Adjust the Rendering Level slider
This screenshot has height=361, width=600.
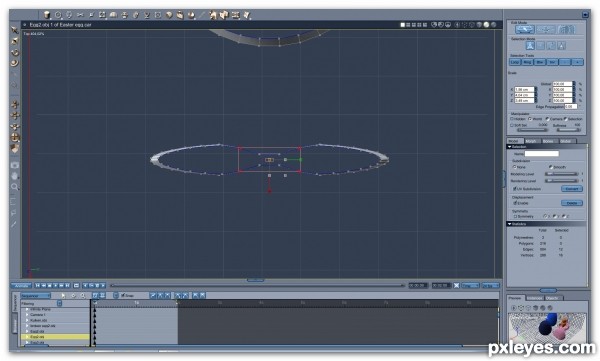[561, 181]
